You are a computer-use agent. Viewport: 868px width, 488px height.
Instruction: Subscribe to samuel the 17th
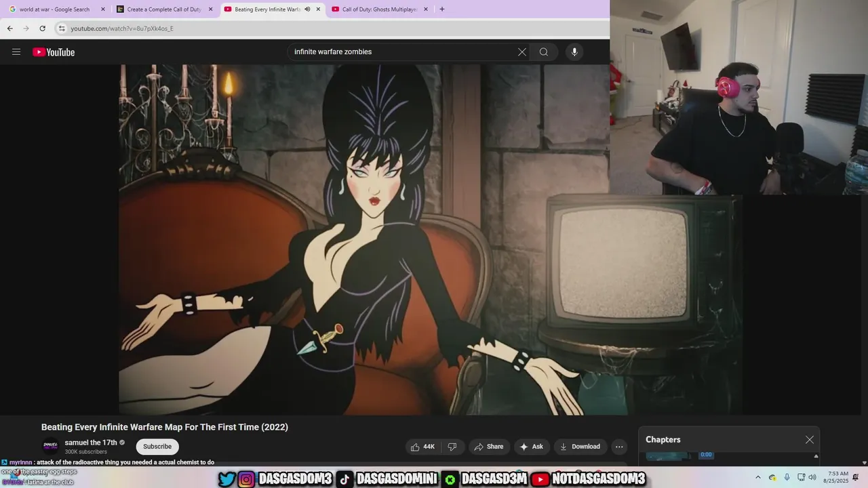click(157, 447)
